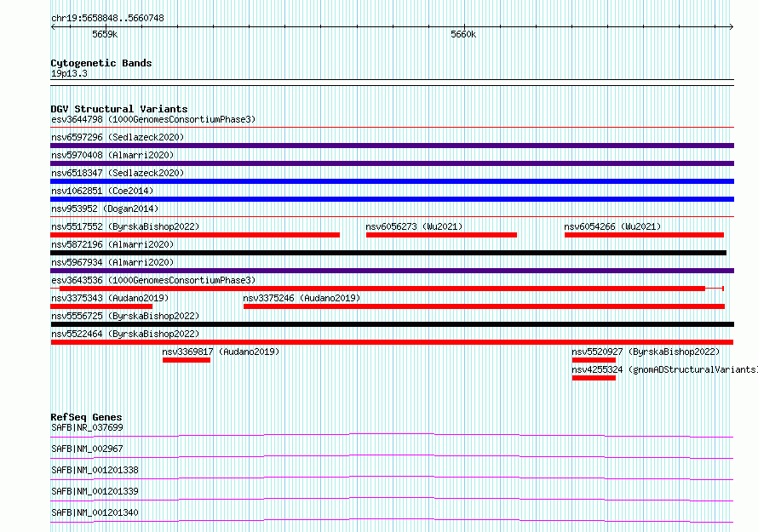The width and height of the screenshot is (758, 532).
Task: Open the Cytogenetic Bands track title
Action: pos(101,63)
